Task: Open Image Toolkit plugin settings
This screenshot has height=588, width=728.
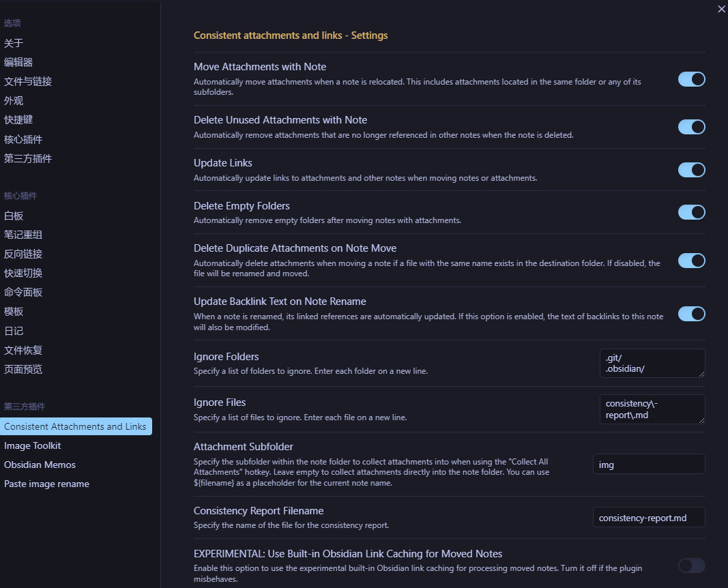Action: click(x=33, y=445)
